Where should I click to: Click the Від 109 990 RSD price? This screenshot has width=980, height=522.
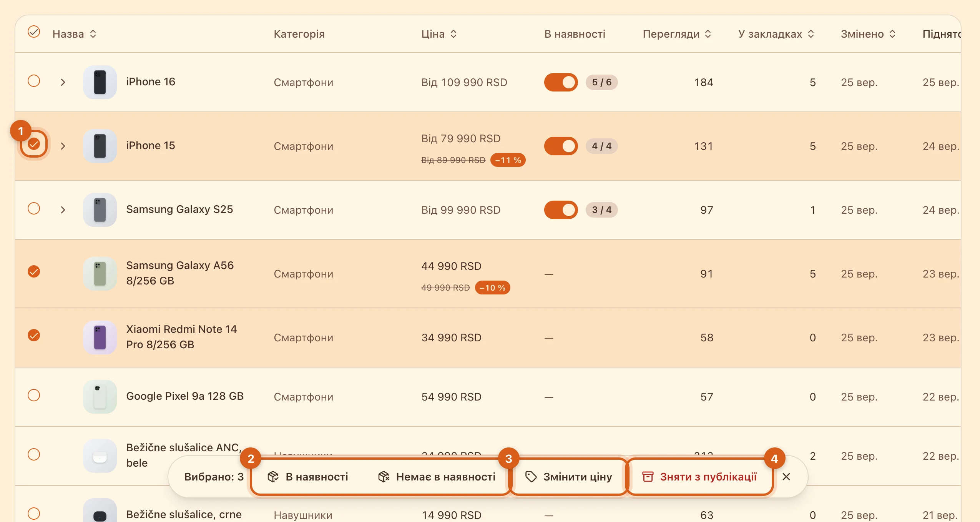point(464,83)
